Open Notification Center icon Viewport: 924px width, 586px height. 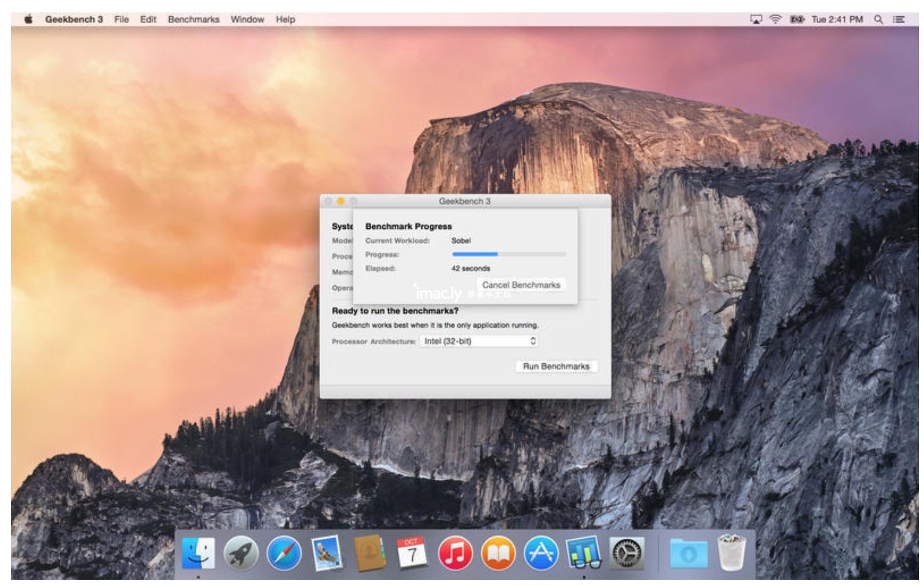click(x=899, y=19)
